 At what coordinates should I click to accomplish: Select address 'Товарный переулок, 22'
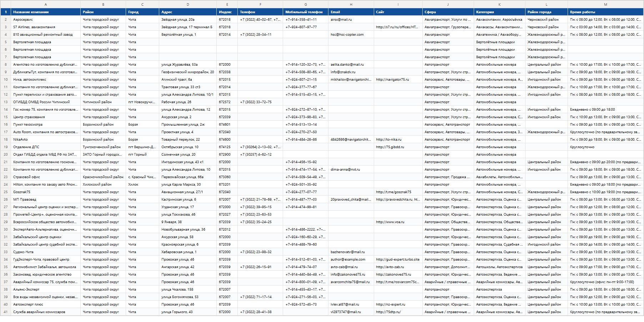tap(188, 139)
